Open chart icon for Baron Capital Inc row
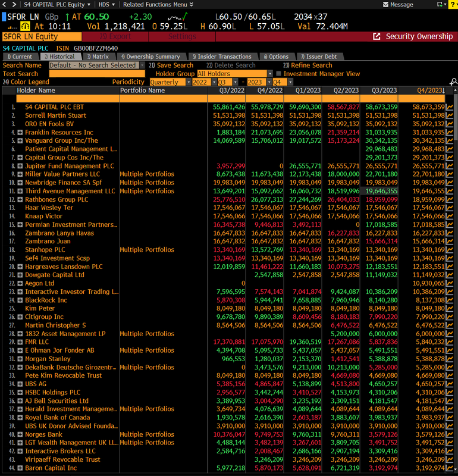This screenshot has width=458, height=476. [450, 468]
